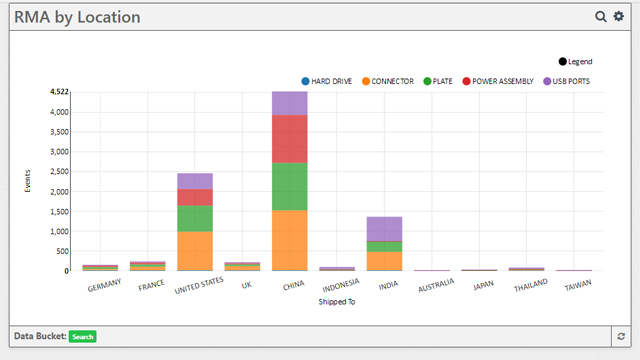
Task: Open the search magnifier in panel header
Action: point(600,17)
